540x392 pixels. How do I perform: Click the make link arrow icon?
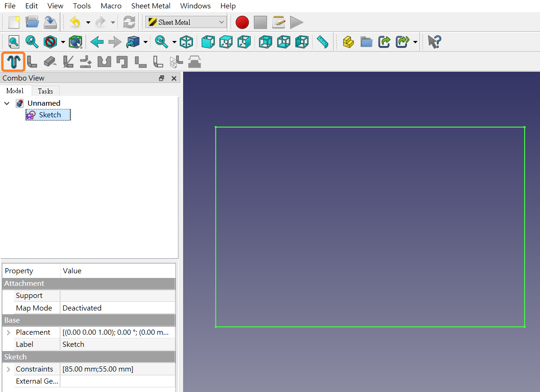pyautogui.click(x=384, y=42)
